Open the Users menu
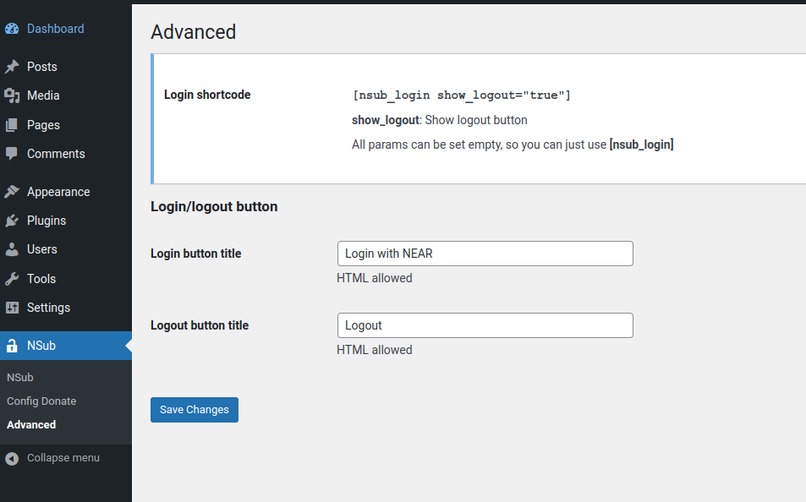This screenshot has height=502, width=806. click(42, 249)
